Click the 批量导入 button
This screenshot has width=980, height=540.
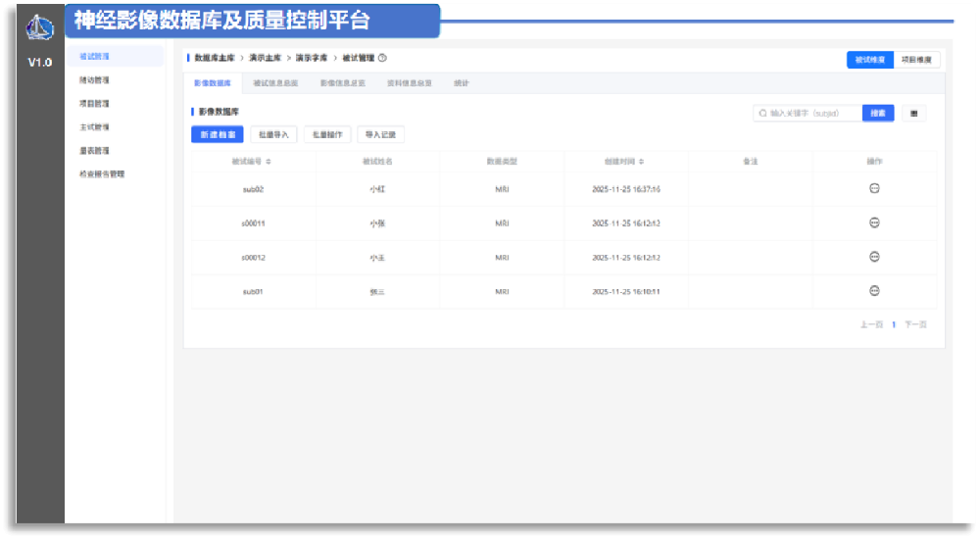[272, 135]
